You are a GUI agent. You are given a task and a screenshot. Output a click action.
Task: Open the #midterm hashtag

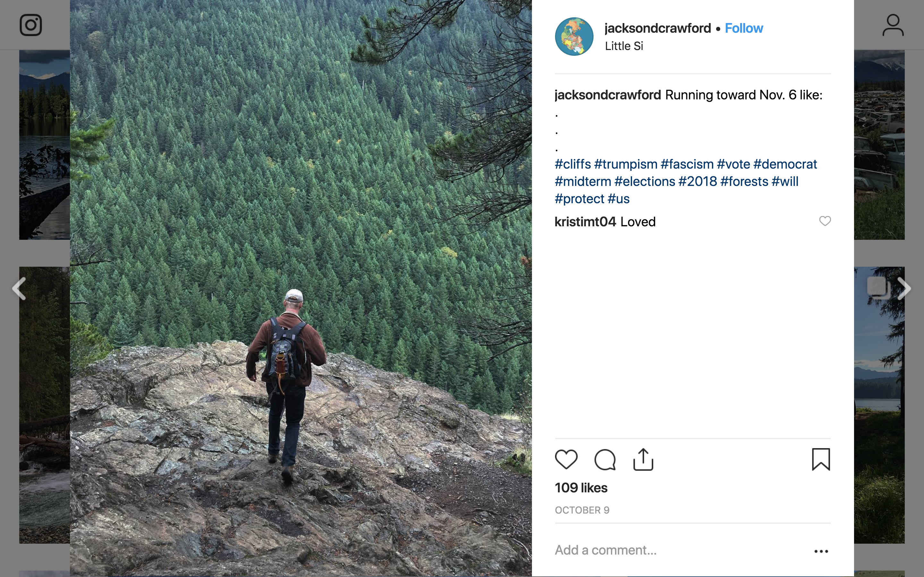[583, 182]
